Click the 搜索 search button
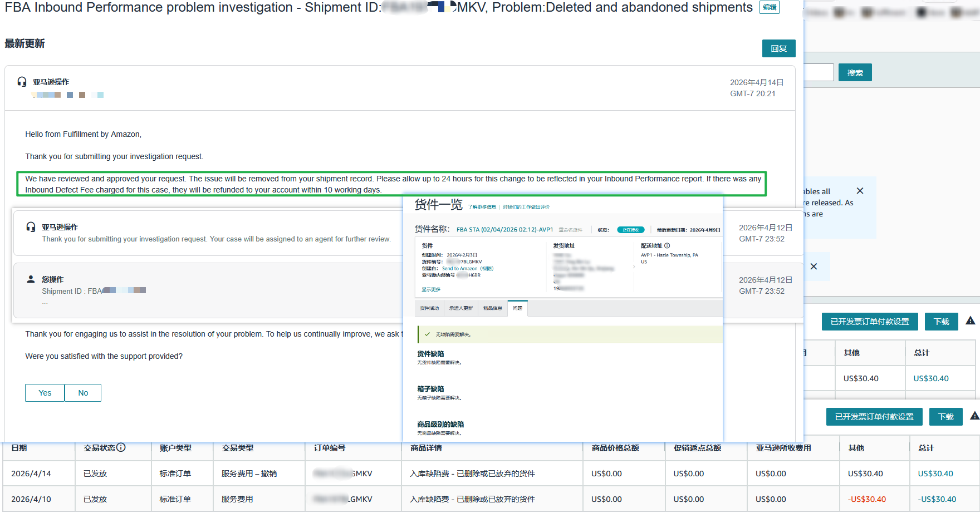The height and width of the screenshot is (513, 980). (x=855, y=73)
